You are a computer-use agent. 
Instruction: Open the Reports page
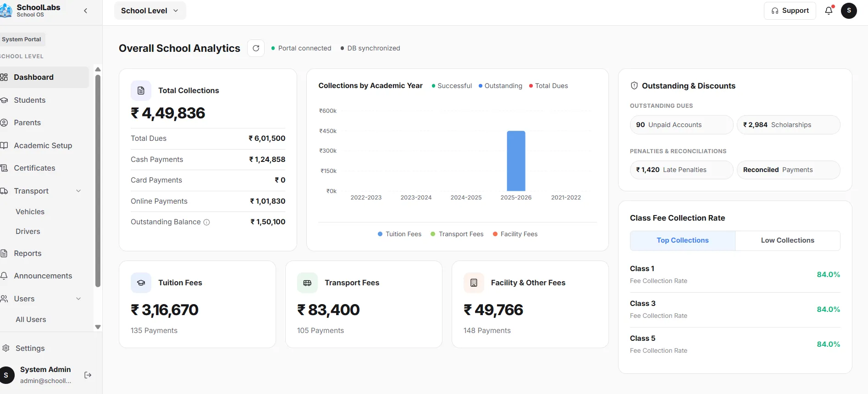point(44,253)
